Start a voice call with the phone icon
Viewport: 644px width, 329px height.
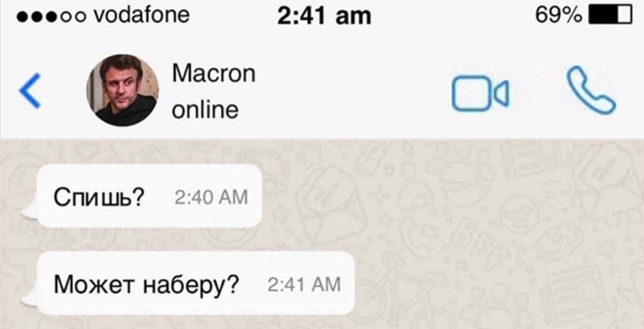tap(591, 90)
